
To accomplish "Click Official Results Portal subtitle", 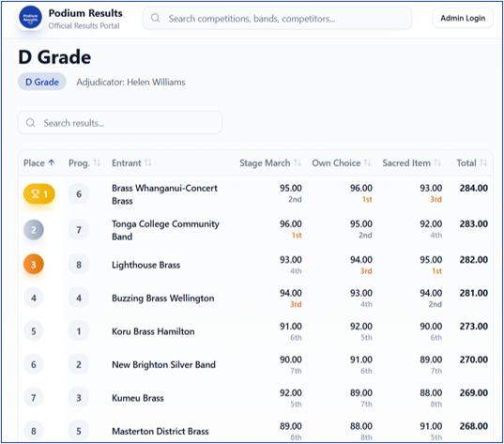I will click(x=84, y=25).
